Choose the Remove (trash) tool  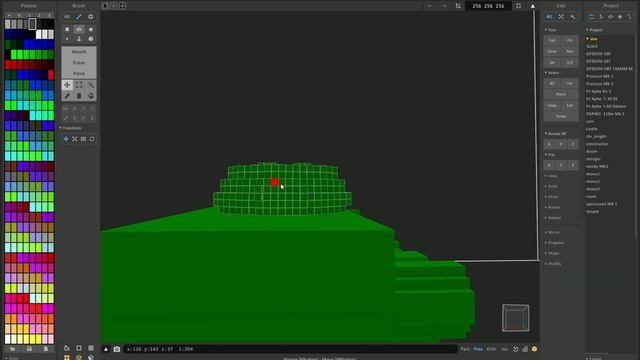[x=79, y=96]
